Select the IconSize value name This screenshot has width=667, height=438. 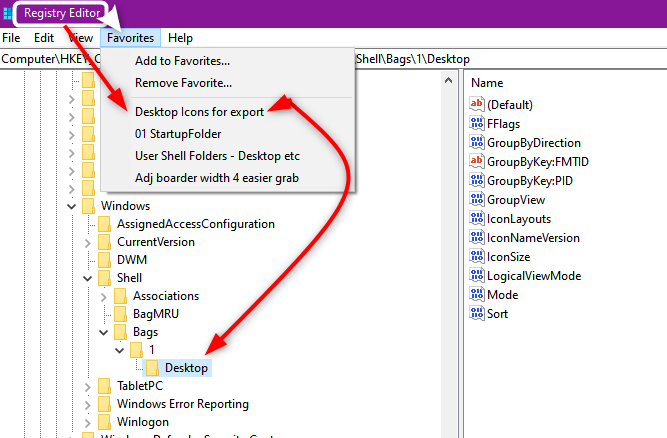click(508, 257)
